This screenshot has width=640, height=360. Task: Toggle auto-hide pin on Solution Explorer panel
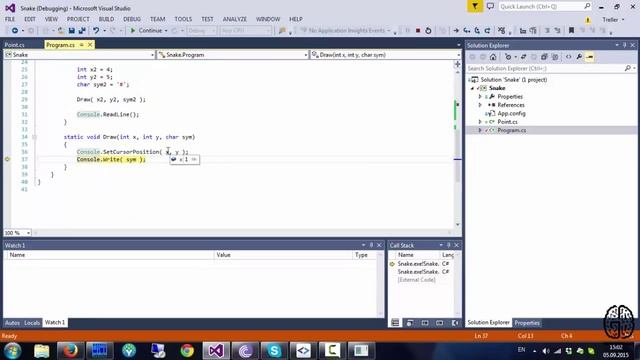pos(624,45)
